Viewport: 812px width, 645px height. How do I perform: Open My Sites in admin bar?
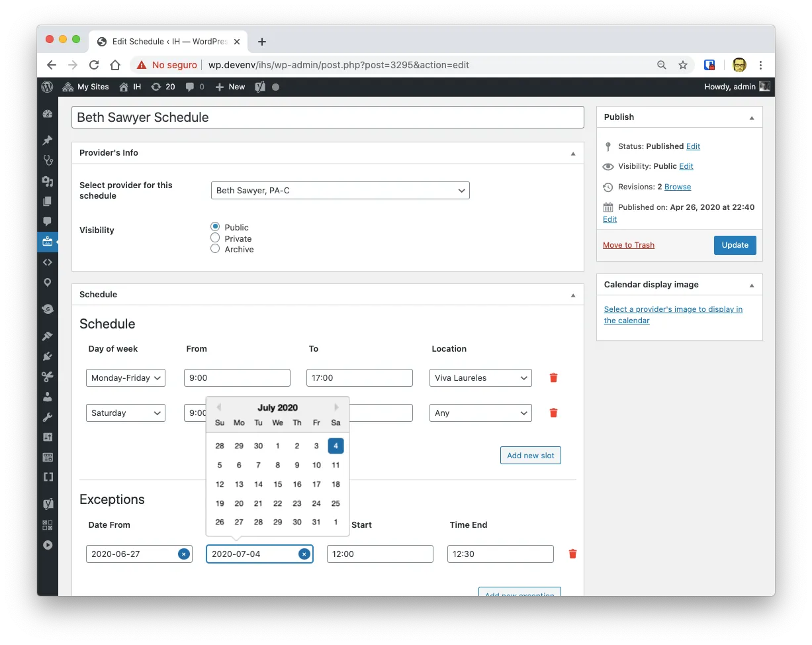click(x=86, y=87)
